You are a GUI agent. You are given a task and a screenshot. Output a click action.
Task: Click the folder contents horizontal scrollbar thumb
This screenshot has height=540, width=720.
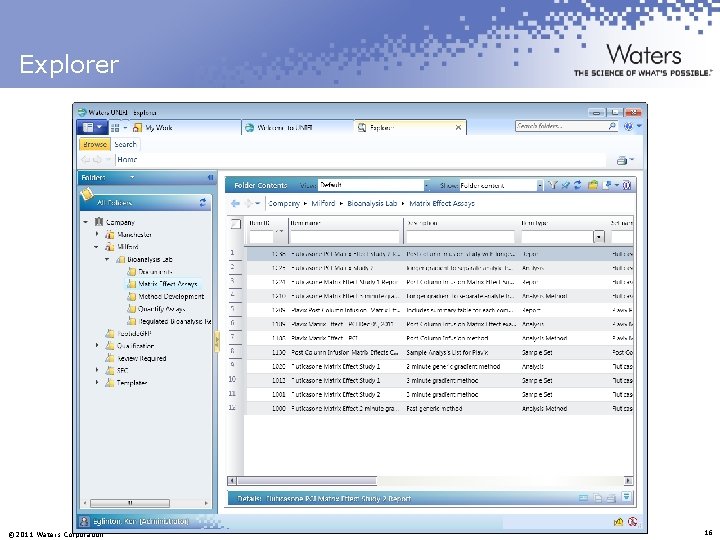point(307,481)
